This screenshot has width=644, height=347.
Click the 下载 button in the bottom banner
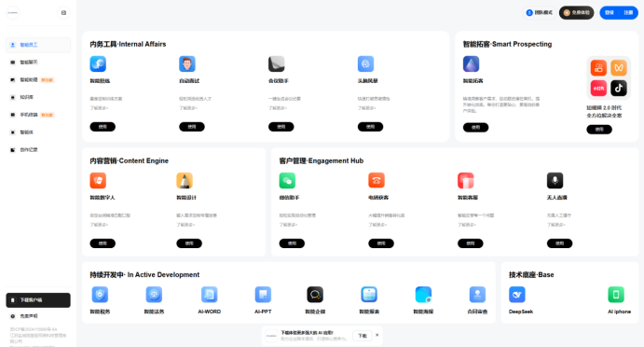tap(363, 336)
